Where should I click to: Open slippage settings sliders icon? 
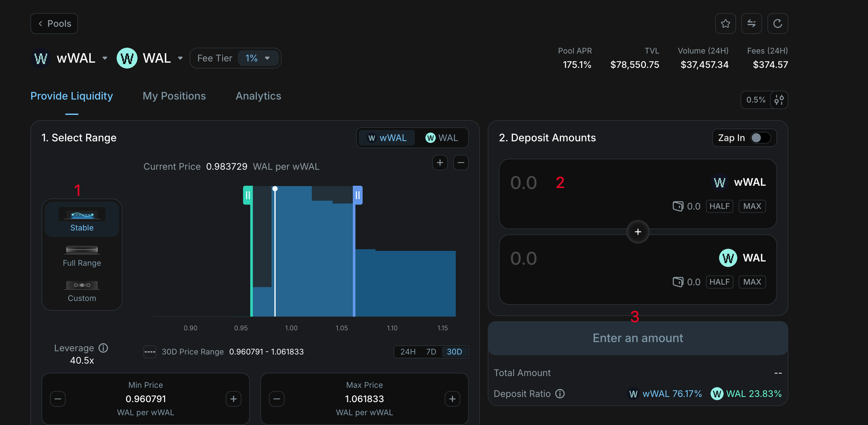tap(779, 100)
